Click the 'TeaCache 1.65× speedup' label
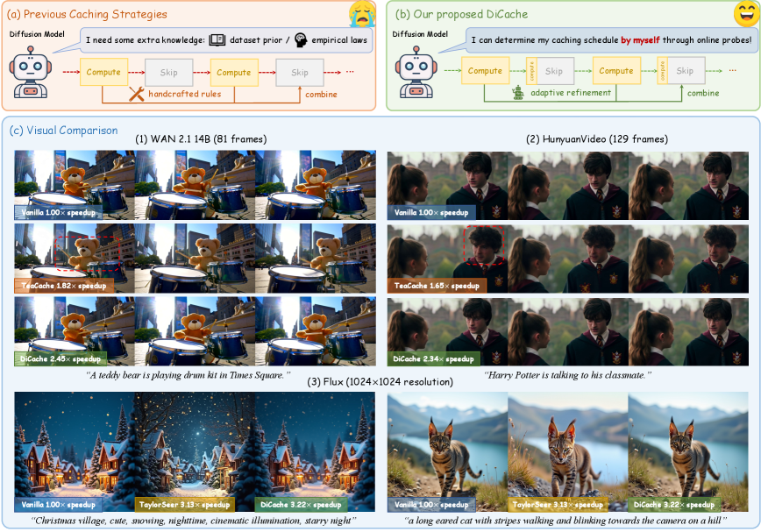This screenshot has width=761, height=532. pos(437,286)
